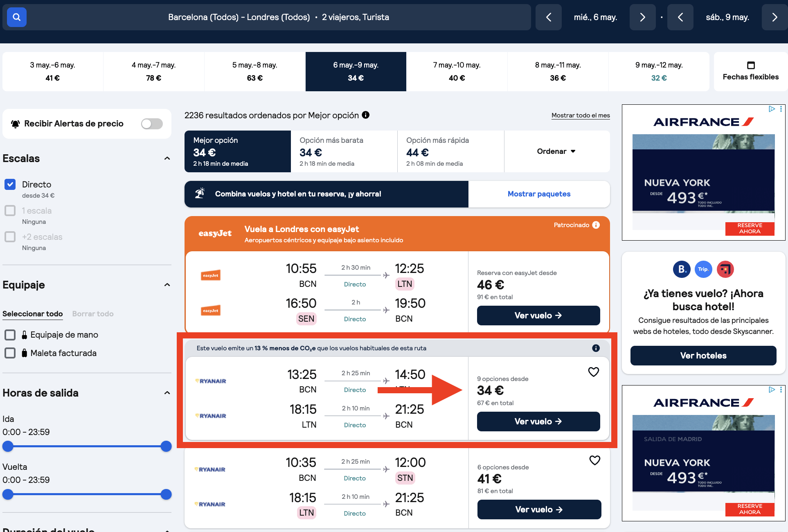Image resolution: width=788 pixels, height=532 pixels.
Task: Open the Mostrar todo el mes link
Action: pyautogui.click(x=581, y=115)
